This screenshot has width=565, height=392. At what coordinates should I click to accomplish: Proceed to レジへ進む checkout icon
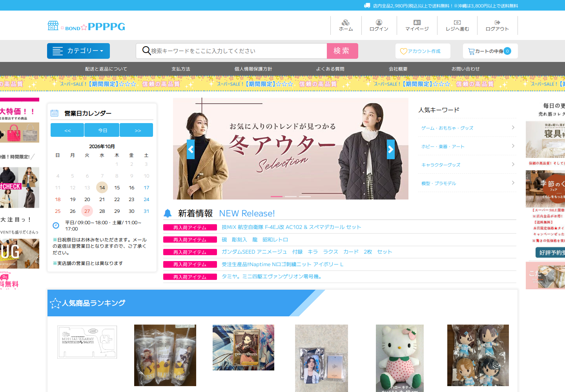tap(457, 25)
